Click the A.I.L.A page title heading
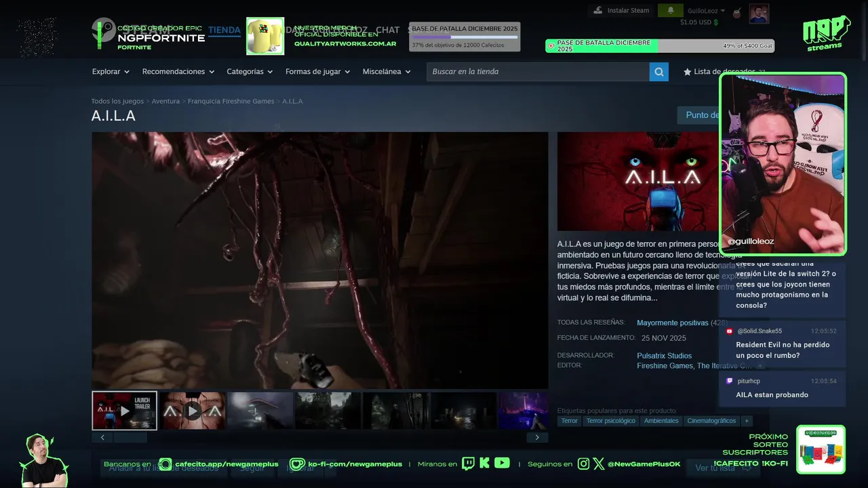 113,116
